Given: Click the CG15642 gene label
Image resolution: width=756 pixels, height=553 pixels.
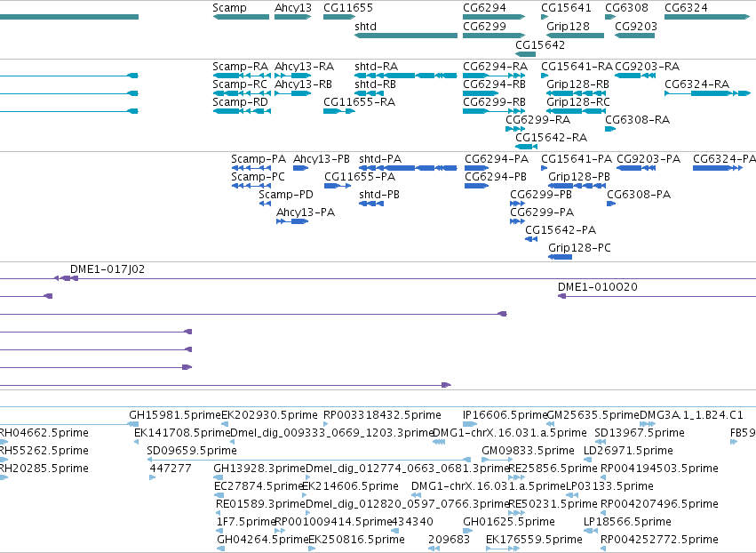Looking at the screenshot, I should click(x=540, y=44).
